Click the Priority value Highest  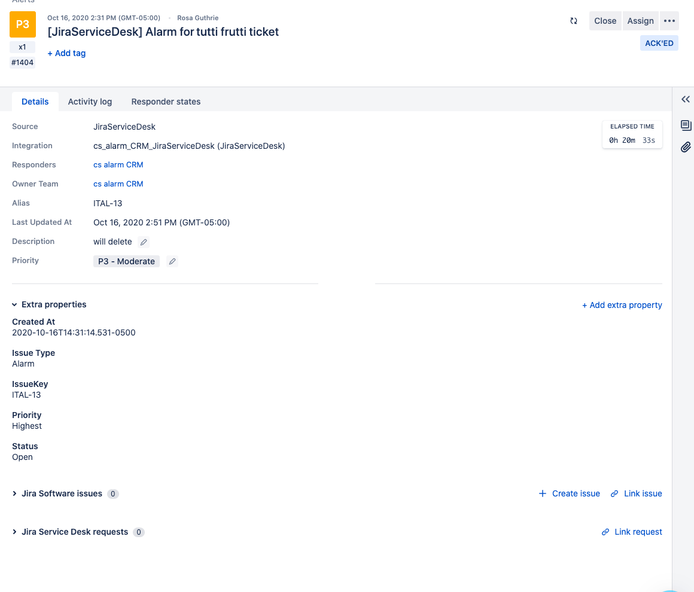tap(27, 426)
